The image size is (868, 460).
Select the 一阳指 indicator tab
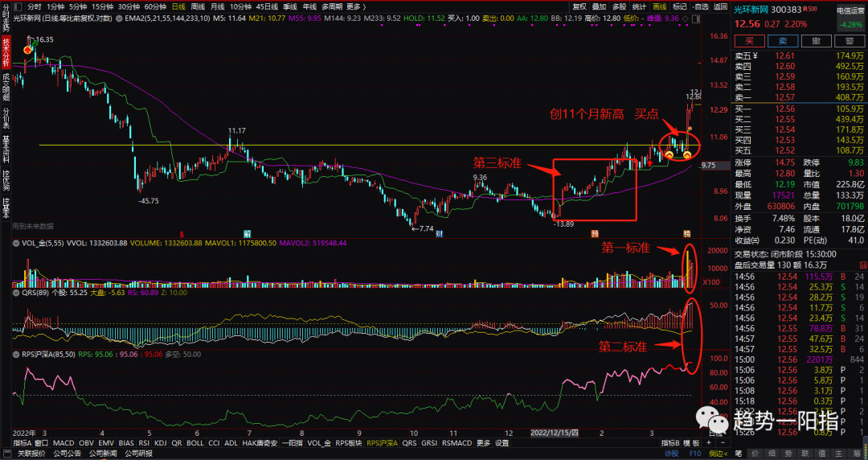[x=293, y=443]
